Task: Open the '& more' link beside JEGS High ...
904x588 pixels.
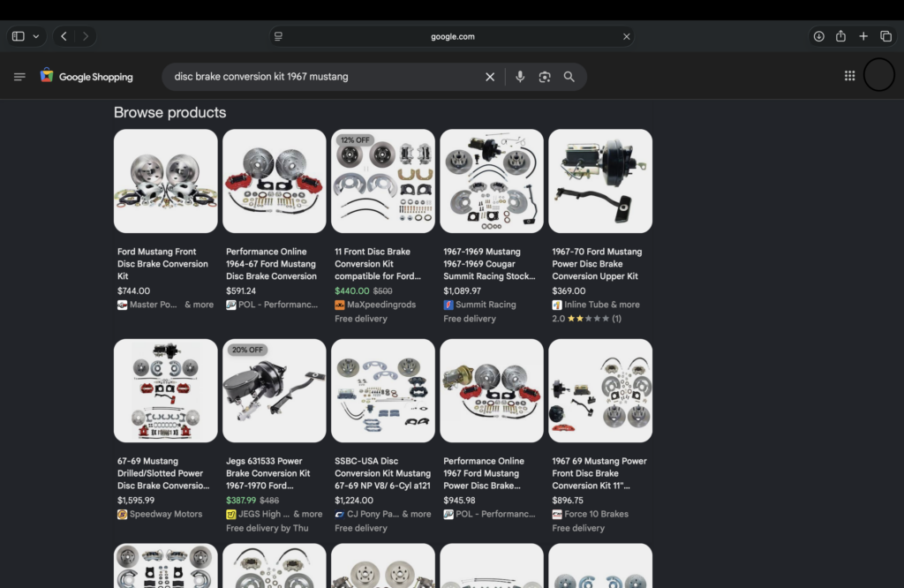Action: coord(308,514)
